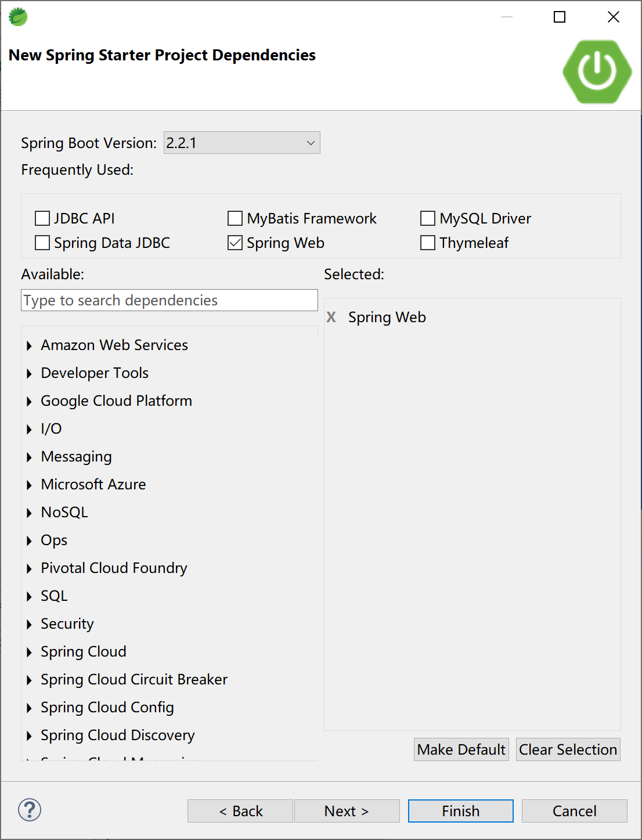
Task: Enable the JDBC API checkbox
Action: [42, 218]
